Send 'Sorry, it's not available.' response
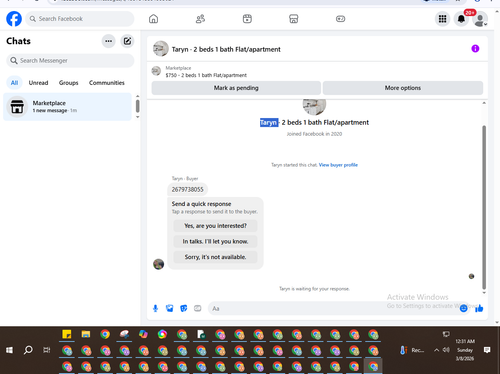 215,257
